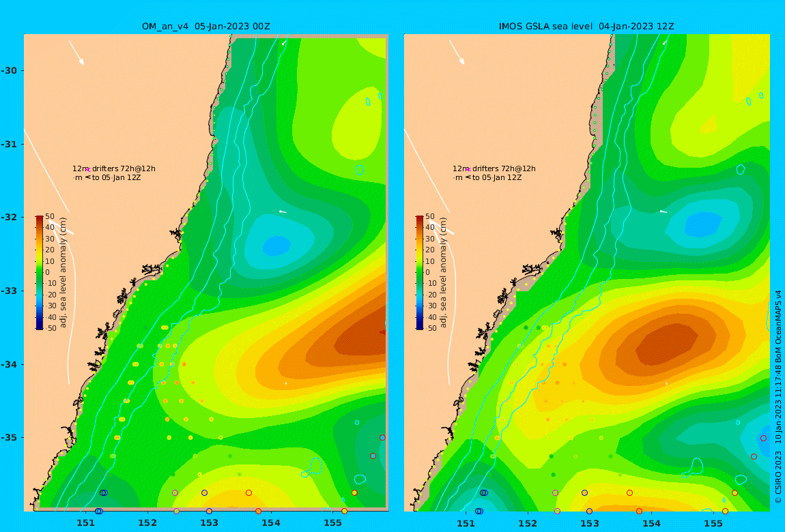
Task: Click the 152 longitude label under left map
Action: tap(147, 523)
